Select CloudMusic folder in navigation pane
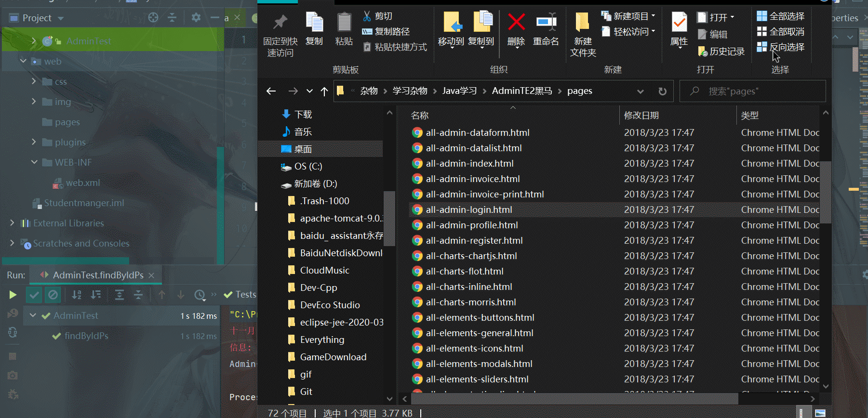The width and height of the screenshot is (868, 418). [x=324, y=271]
